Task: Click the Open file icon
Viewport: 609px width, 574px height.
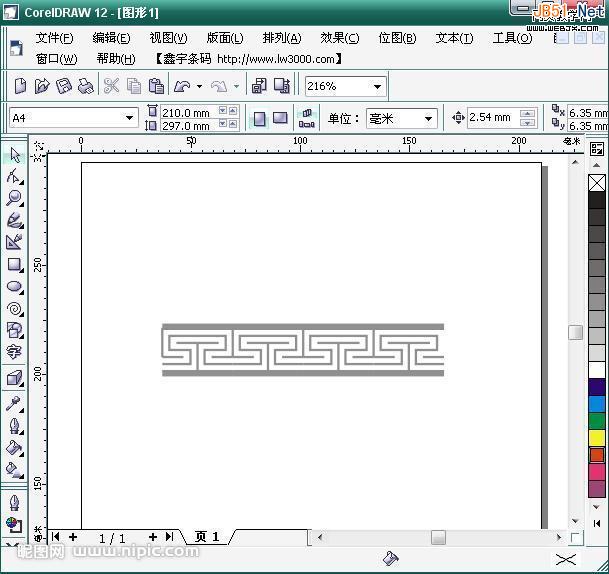Action: tap(42, 86)
